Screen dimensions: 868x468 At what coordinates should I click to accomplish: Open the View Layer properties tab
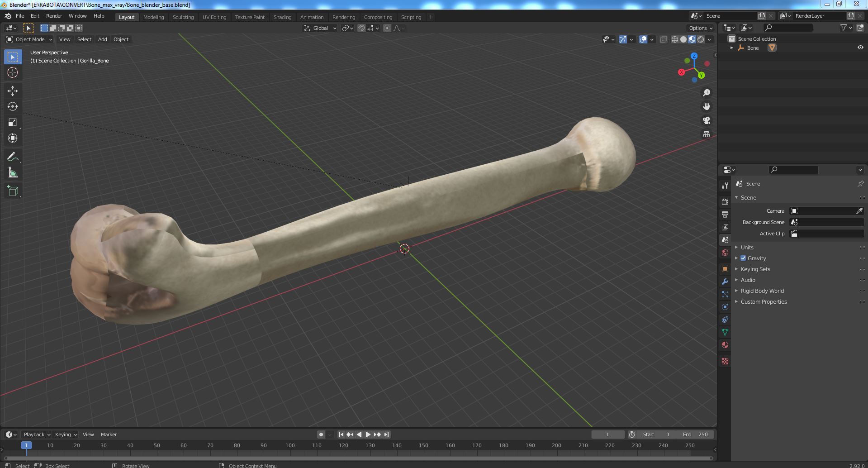pos(725,227)
